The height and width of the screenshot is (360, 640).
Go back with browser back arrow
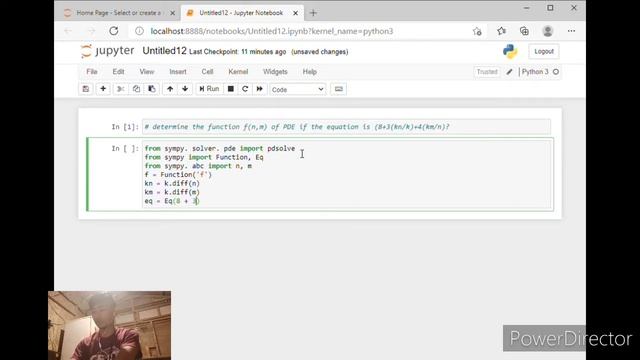point(68,31)
